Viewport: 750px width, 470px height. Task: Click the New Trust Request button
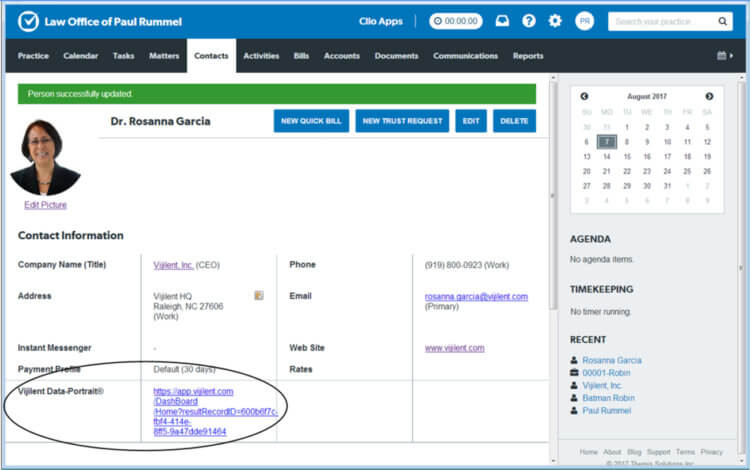402,121
